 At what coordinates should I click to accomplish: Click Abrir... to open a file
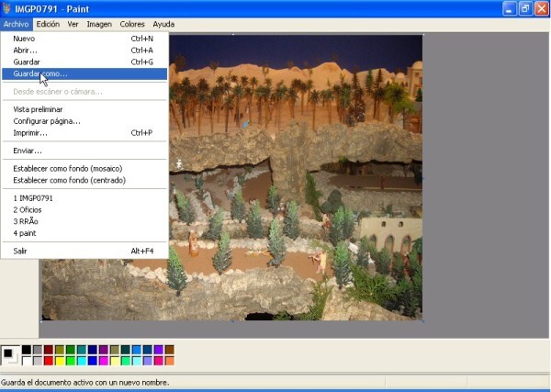pos(26,50)
